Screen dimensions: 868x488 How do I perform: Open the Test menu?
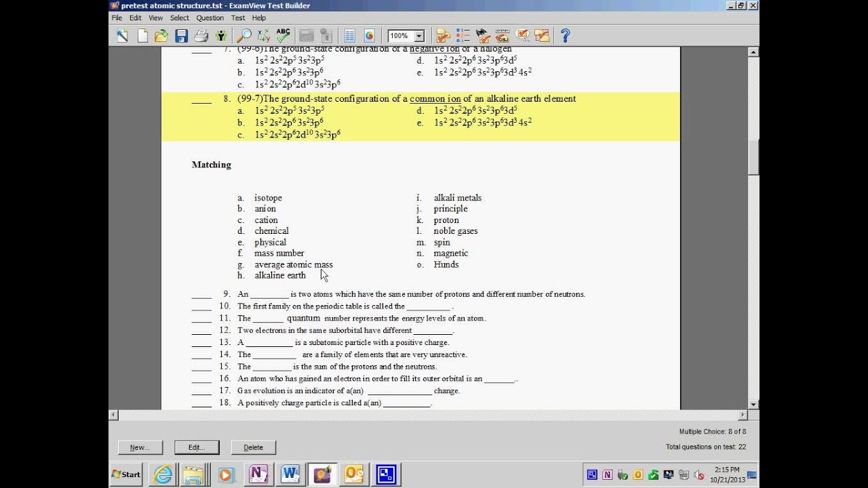(238, 18)
